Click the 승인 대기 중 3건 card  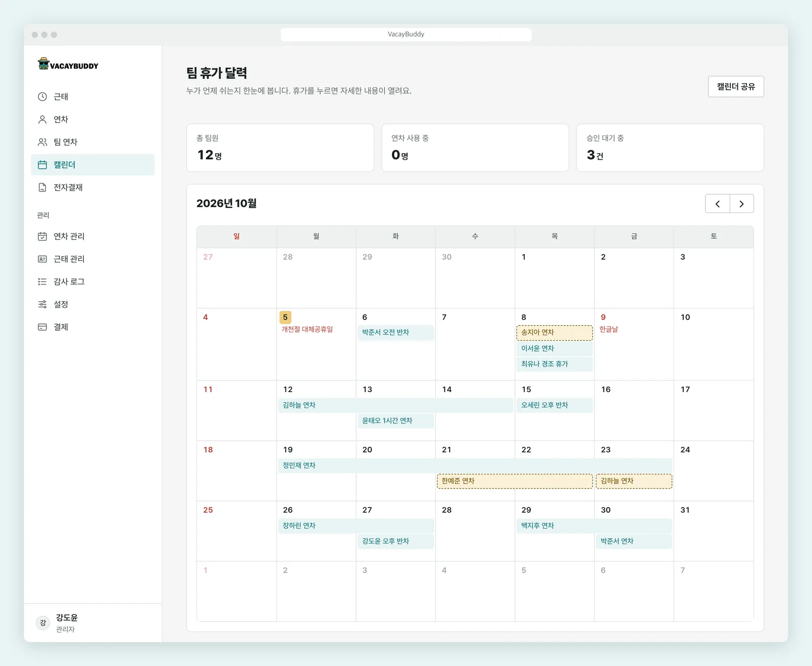(670, 148)
